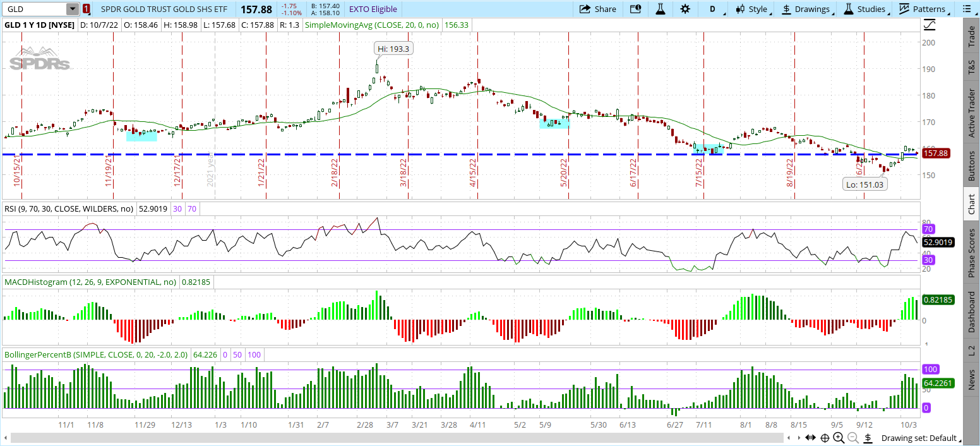Click the 156.33 moving average value

[457, 25]
